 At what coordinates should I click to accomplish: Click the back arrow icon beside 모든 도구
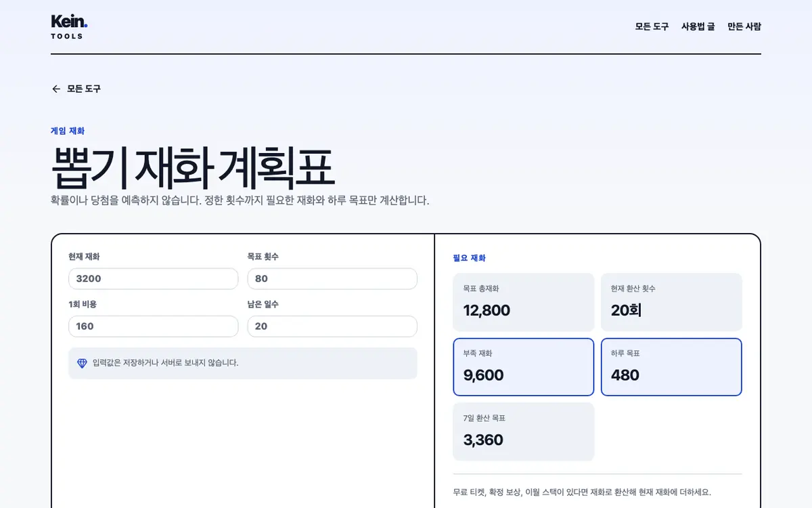[x=56, y=89]
